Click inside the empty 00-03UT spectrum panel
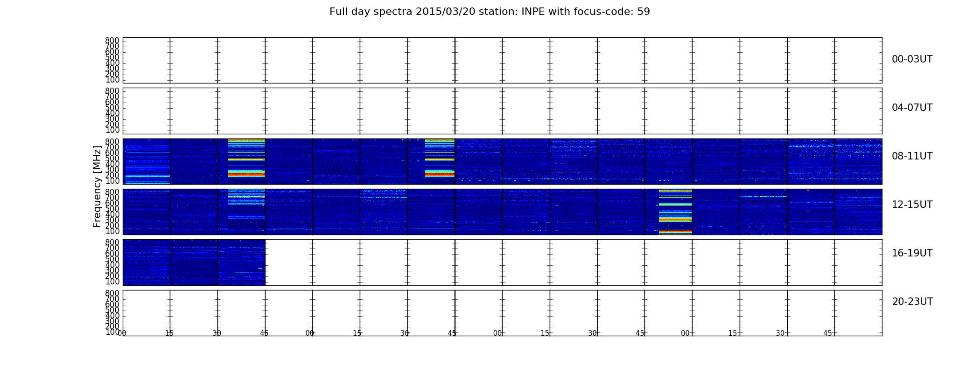Image resolution: width=980 pixels, height=373 pixels. (502, 61)
